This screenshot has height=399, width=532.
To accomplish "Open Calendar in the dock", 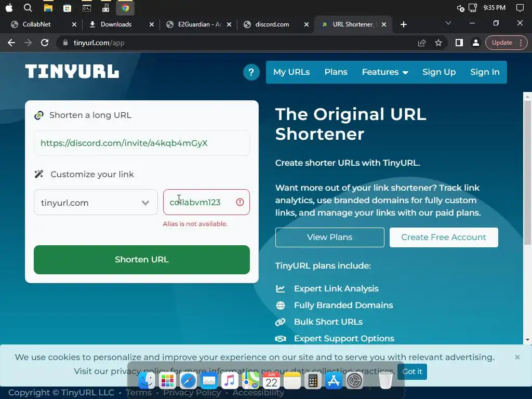I will (271, 380).
